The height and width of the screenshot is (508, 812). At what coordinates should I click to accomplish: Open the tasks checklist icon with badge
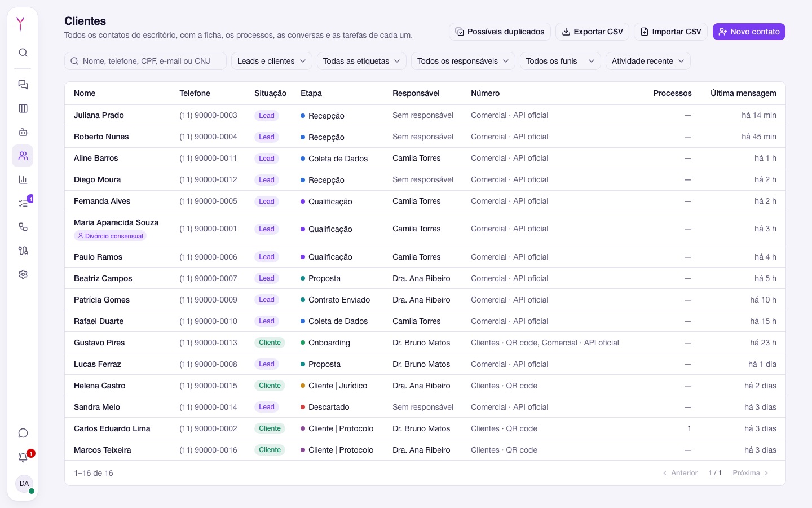pos(23,203)
